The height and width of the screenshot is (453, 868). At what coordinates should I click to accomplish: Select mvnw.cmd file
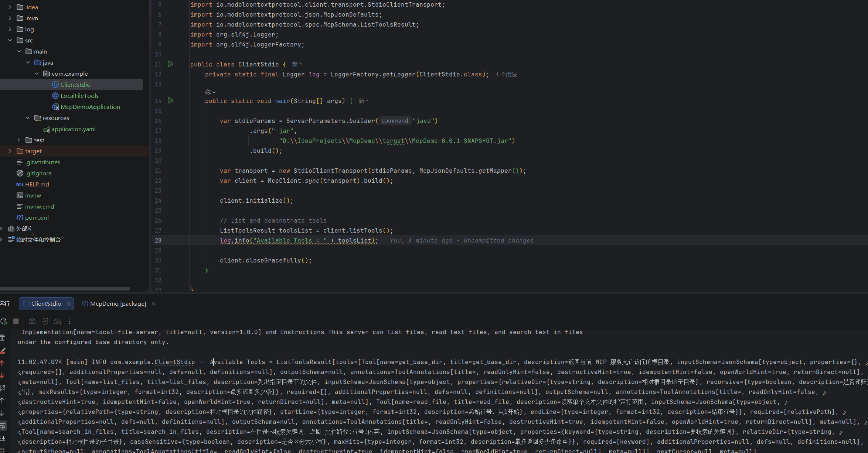[x=40, y=206]
